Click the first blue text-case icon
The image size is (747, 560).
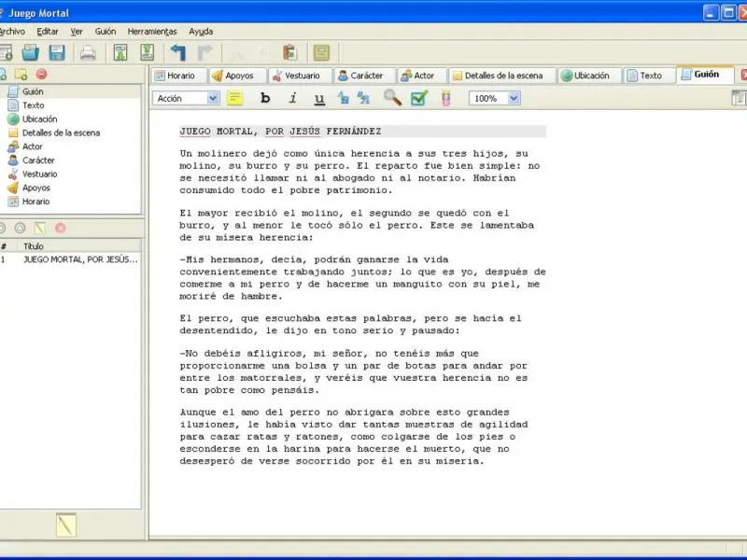coord(343,98)
